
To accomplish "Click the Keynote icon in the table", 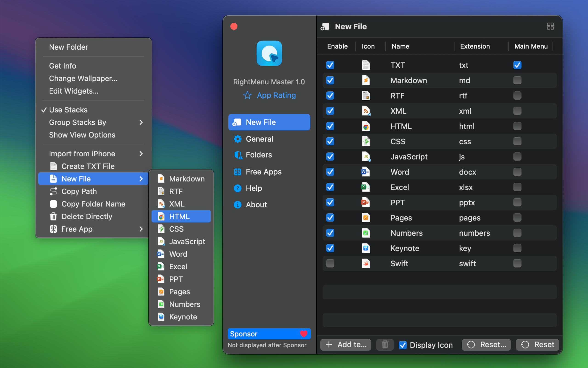I will [x=366, y=248].
